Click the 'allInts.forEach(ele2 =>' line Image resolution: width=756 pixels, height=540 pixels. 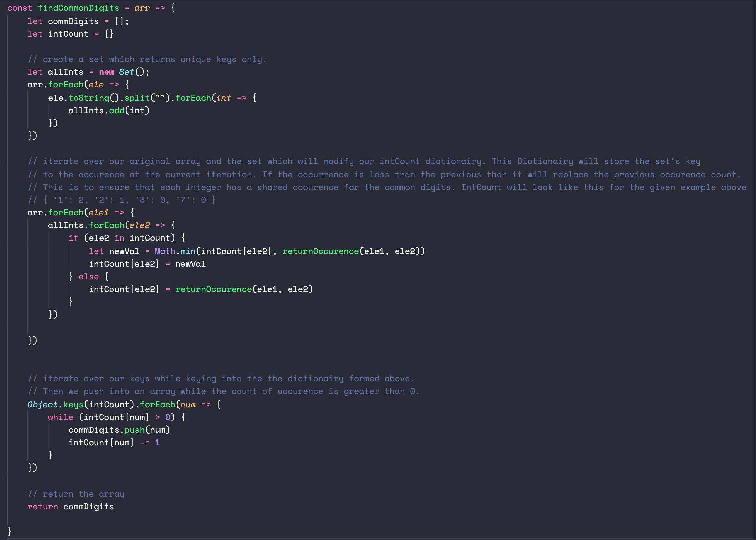[x=111, y=225]
